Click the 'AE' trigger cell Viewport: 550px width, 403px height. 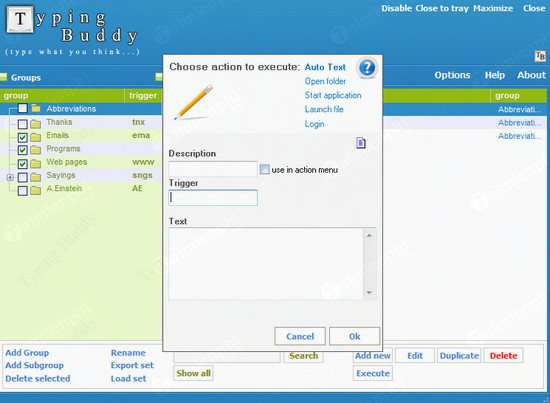click(x=137, y=189)
